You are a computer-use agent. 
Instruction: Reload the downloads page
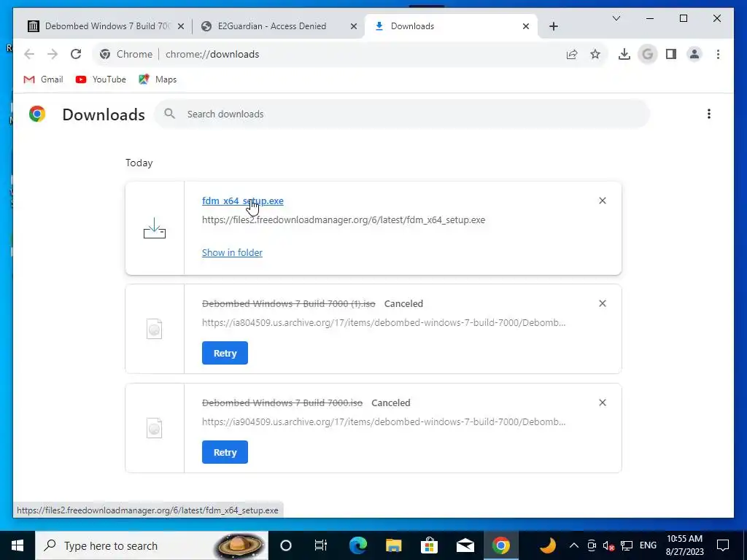(x=76, y=54)
